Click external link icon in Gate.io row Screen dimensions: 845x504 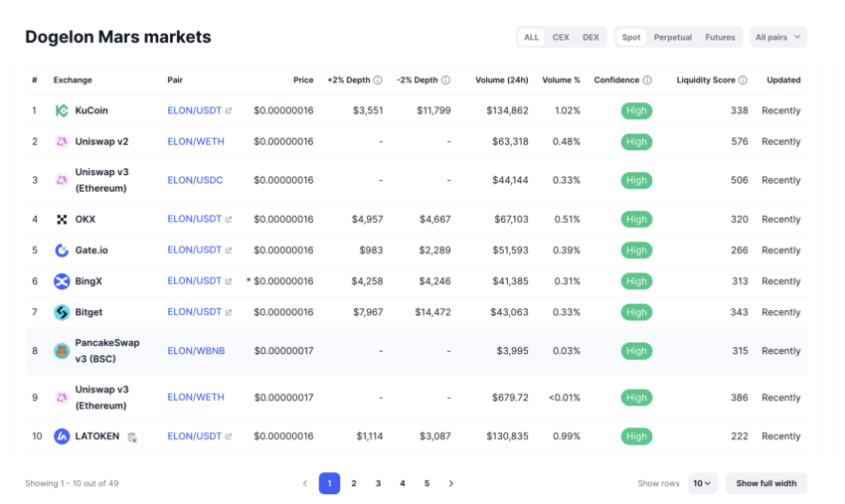229,251
